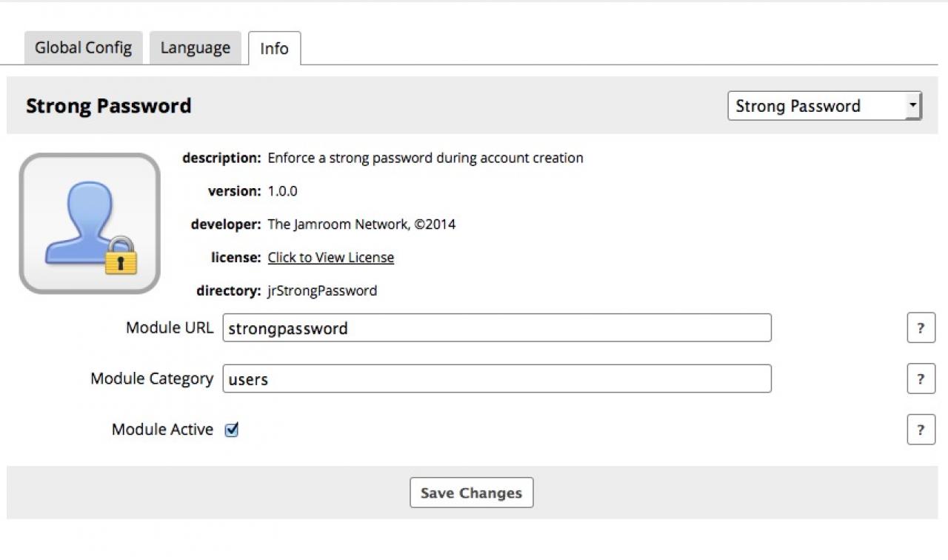Open help for the Module Active option
This screenshot has height=560, width=948.
(921, 430)
